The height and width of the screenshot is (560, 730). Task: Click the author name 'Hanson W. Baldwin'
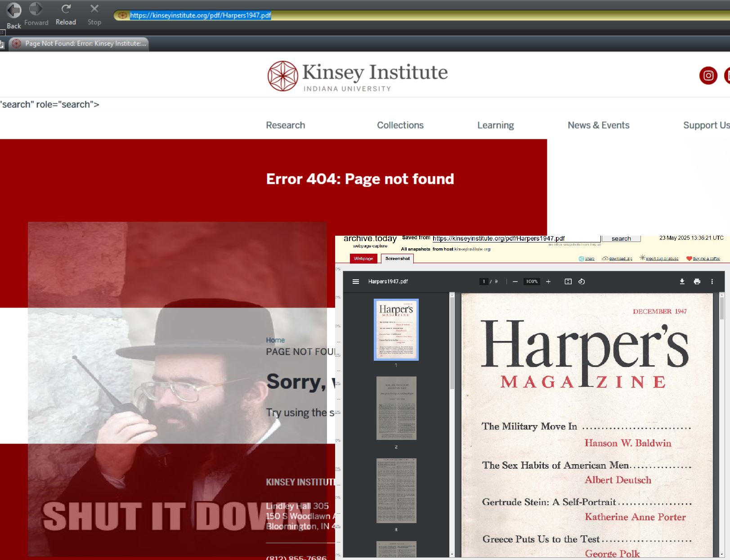tap(628, 443)
